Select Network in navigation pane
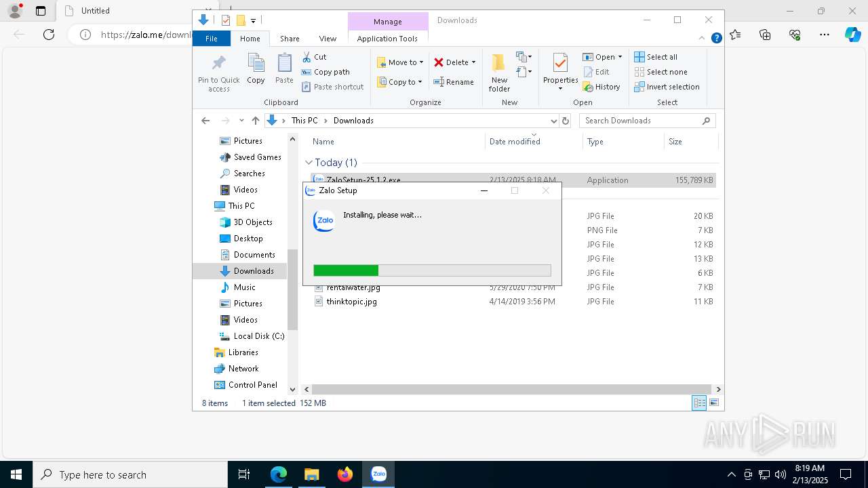This screenshot has height=488, width=868. tap(236, 369)
